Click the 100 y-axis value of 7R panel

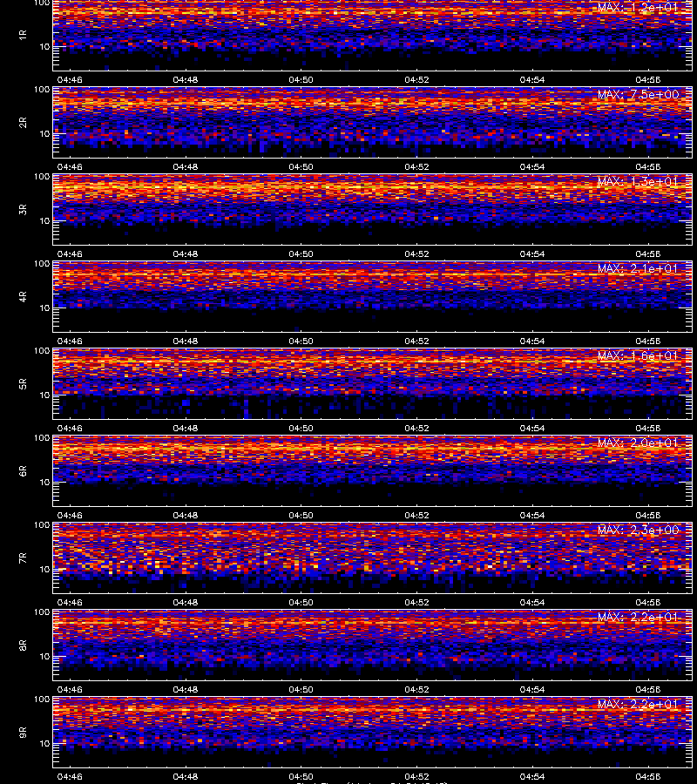[x=42, y=525]
